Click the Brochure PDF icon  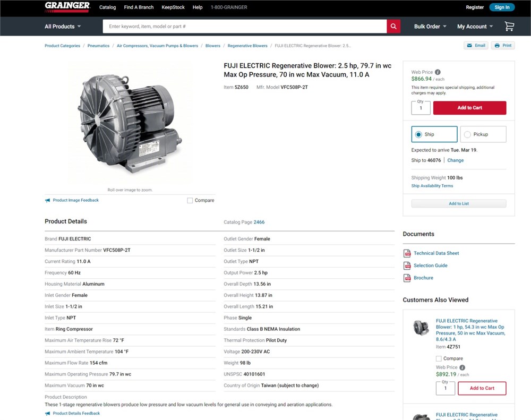pos(407,278)
